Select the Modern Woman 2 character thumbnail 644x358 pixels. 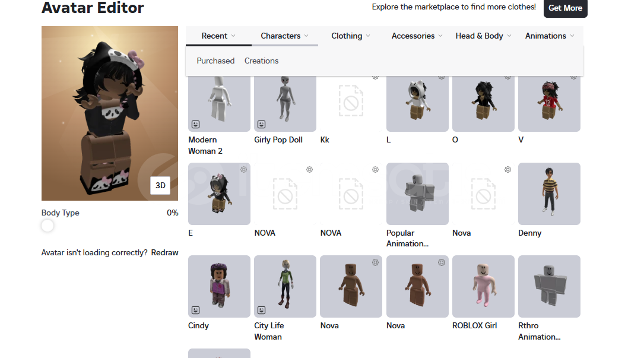(x=220, y=103)
